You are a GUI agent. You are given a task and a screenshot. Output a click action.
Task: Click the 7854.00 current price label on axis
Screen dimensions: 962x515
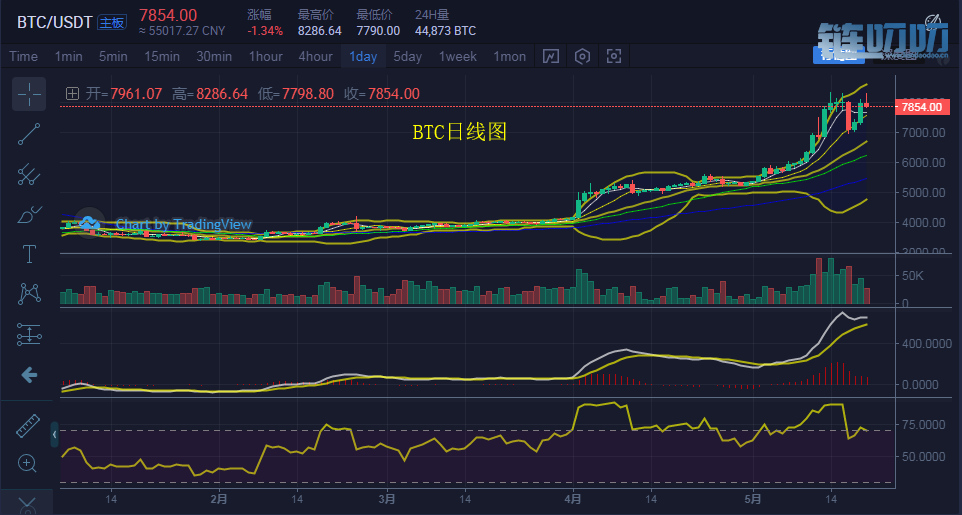922,107
